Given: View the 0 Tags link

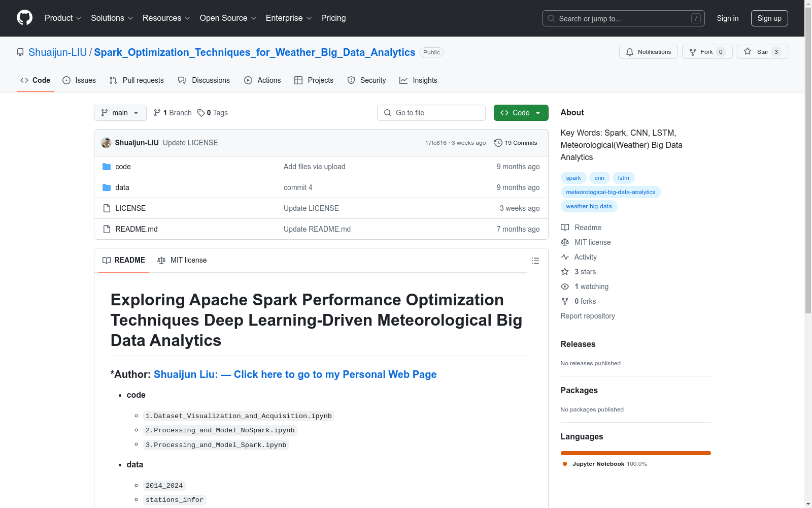Looking at the screenshot, I should [x=213, y=113].
